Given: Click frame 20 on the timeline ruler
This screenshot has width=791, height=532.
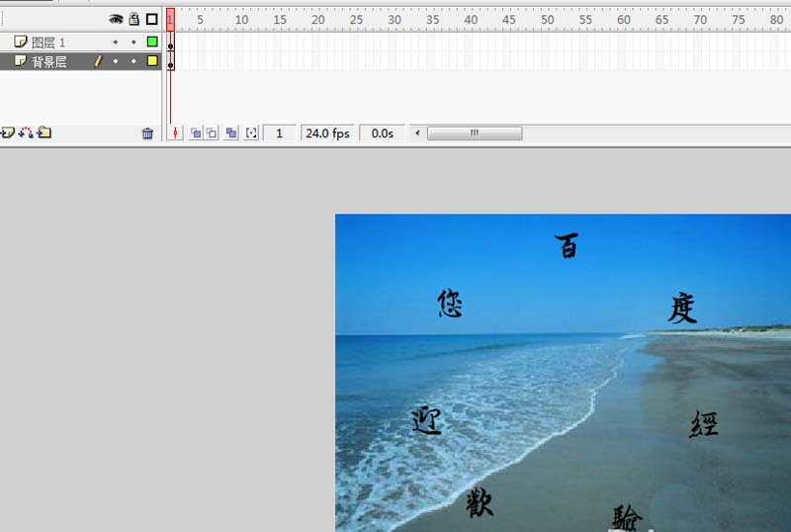Looking at the screenshot, I should click(x=316, y=19).
